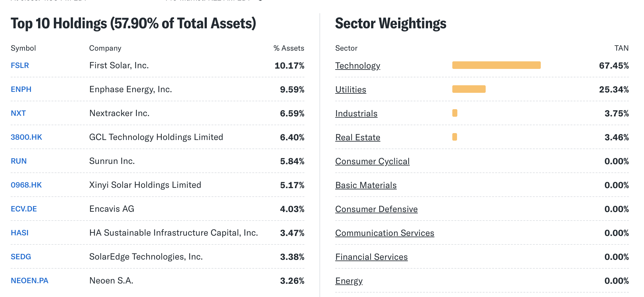The width and height of the screenshot is (644, 297).
Task: Open NXT Nextracker ticker page
Action: tap(18, 113)
